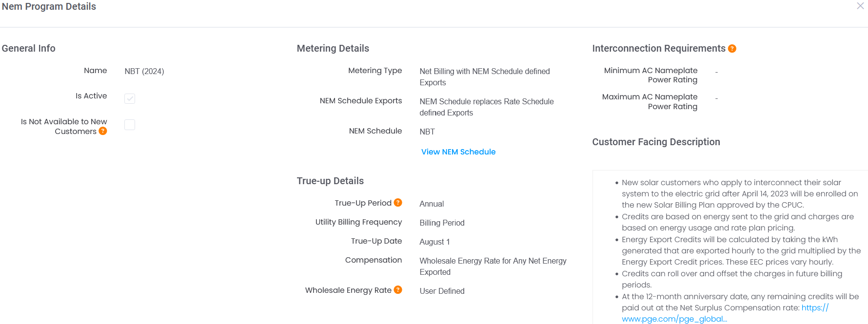This screenshot has height=324, width=868.
Task: Enable 'Is Not Available to New Customers'
Action: coord(129,124)
